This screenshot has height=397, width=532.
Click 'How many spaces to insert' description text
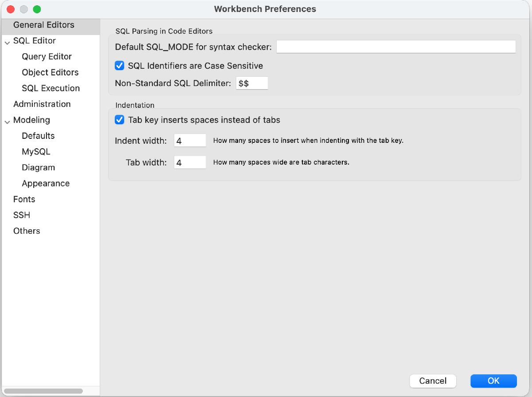[x=308, y=141]
